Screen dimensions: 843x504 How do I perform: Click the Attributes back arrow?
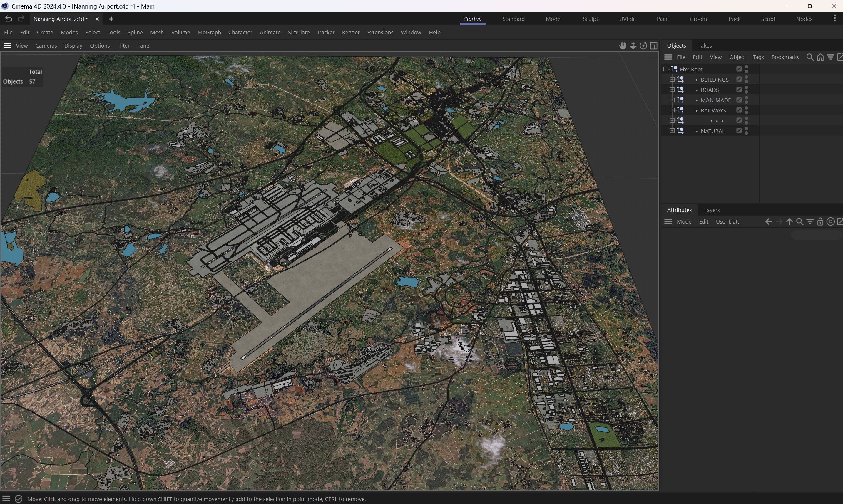tap(769, 221)
